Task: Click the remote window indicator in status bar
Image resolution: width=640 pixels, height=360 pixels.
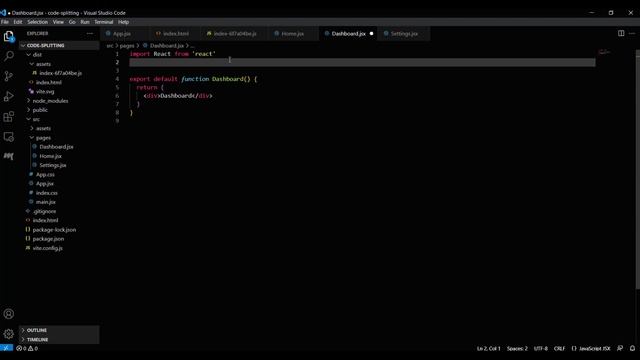Action: click(x=6, y=348)
